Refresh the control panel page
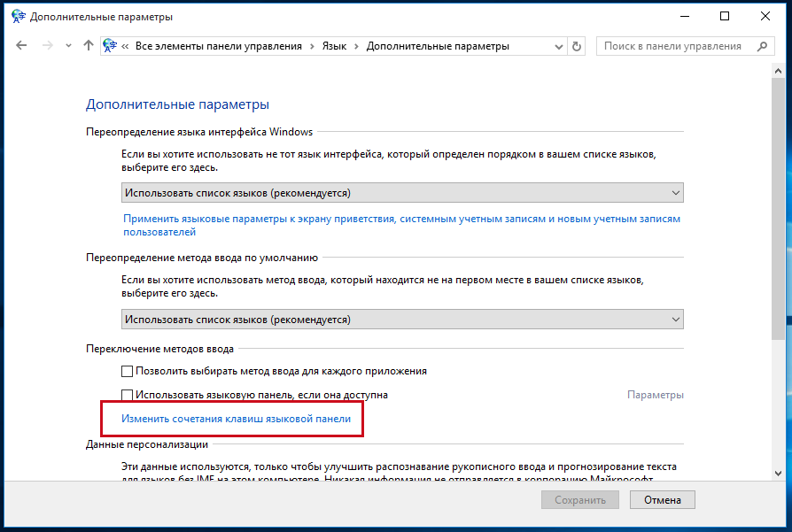792x532 pixels. coord(577,46)
